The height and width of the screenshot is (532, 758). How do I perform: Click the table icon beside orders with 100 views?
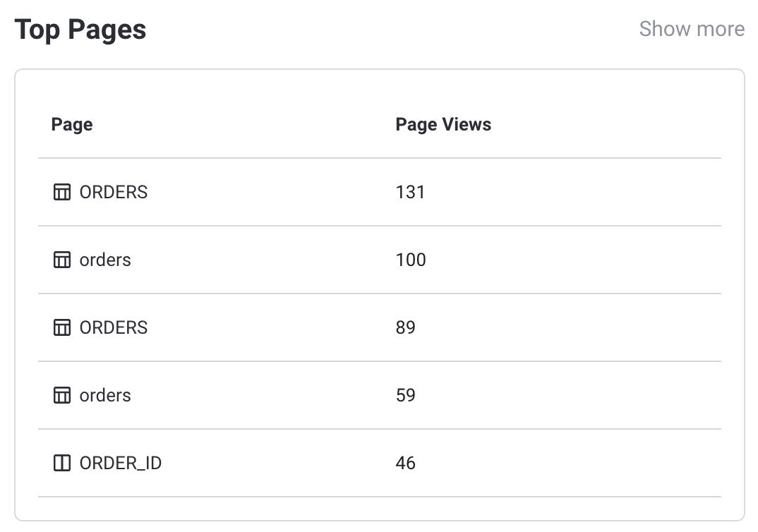pos(62,260)
